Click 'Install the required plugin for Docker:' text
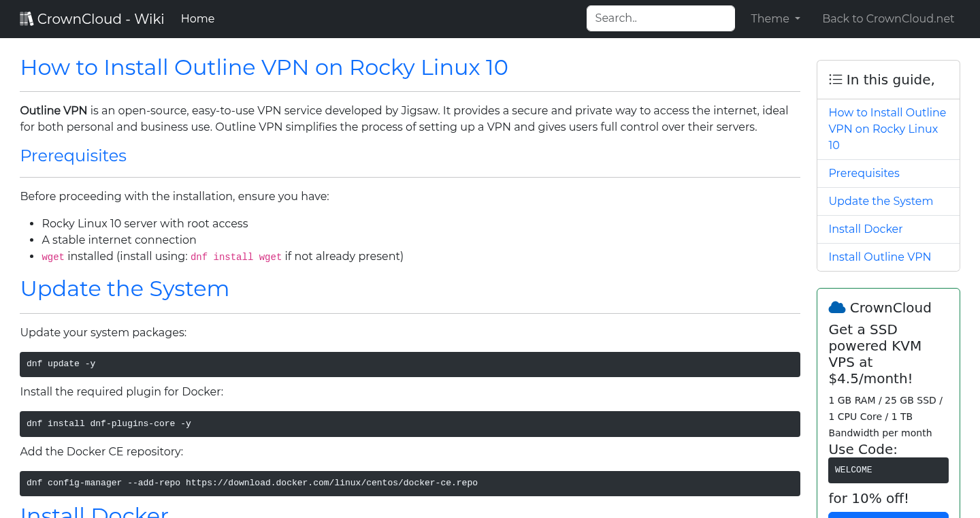Screen dimensions: 980x518 tap(122, 391)
